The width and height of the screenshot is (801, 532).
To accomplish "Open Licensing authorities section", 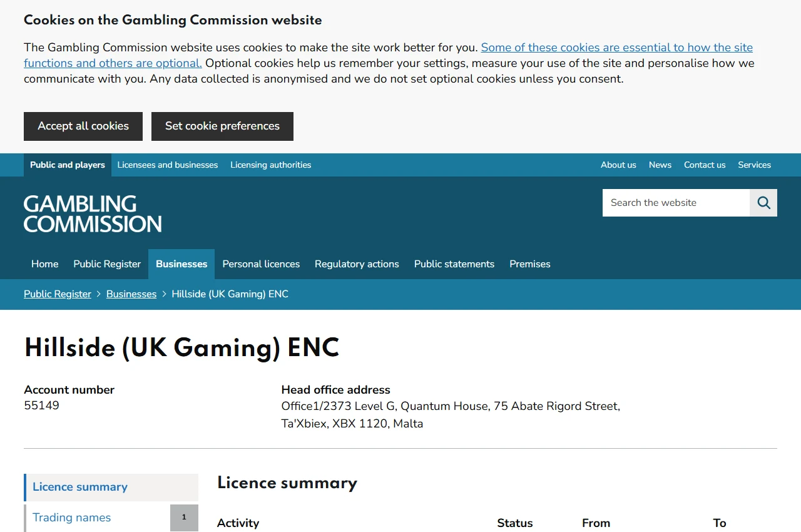I will 270,165.
